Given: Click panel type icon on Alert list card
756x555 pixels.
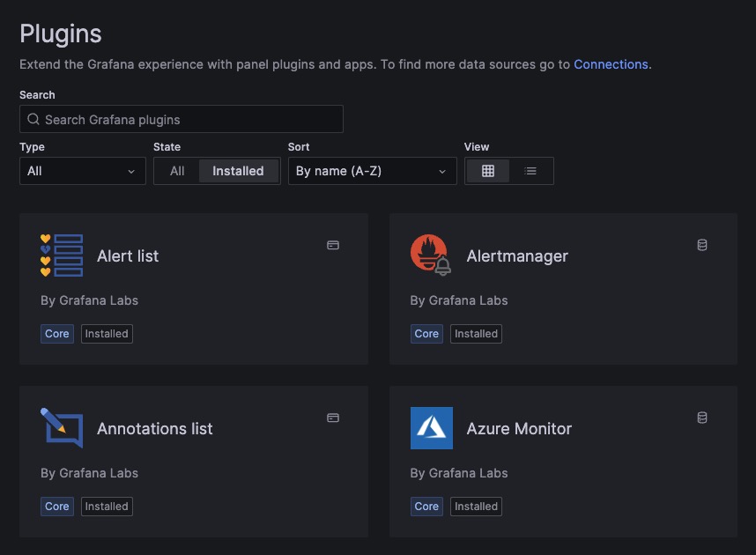Looking at the screenshot, I should [x=333, y=245].
